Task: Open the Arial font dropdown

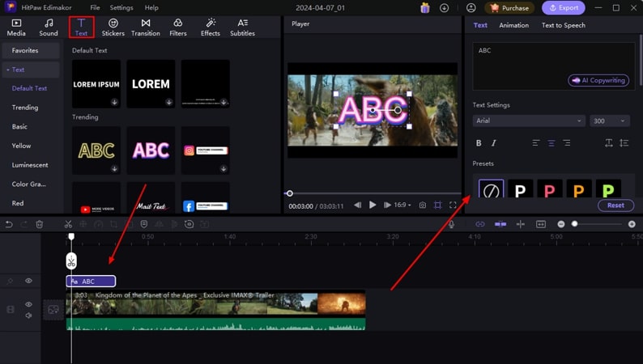Action: [x=529, y=121]
